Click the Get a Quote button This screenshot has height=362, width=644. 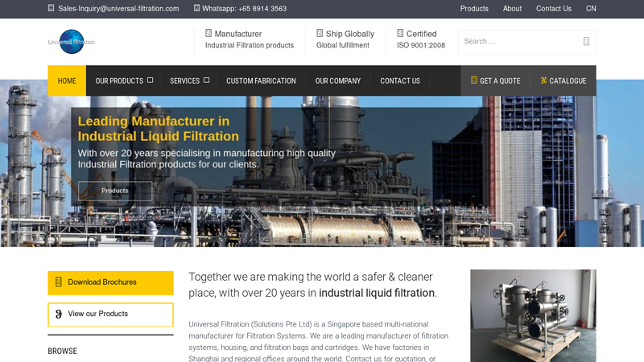[495, 81]
